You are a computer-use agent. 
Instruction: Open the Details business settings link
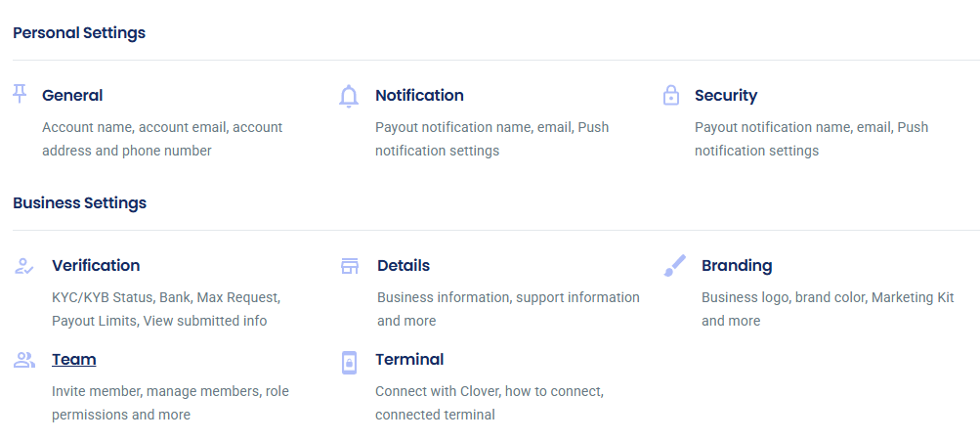(404, 266)
